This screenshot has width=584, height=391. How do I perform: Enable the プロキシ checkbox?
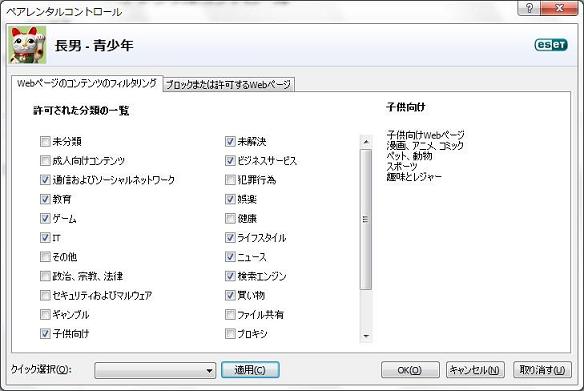tap(230, 334)
